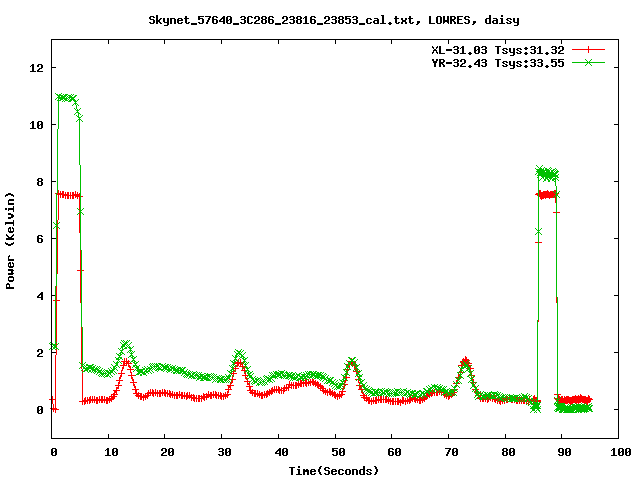
Task: Click the x-axis tick label 90
Action: (564, 452)
